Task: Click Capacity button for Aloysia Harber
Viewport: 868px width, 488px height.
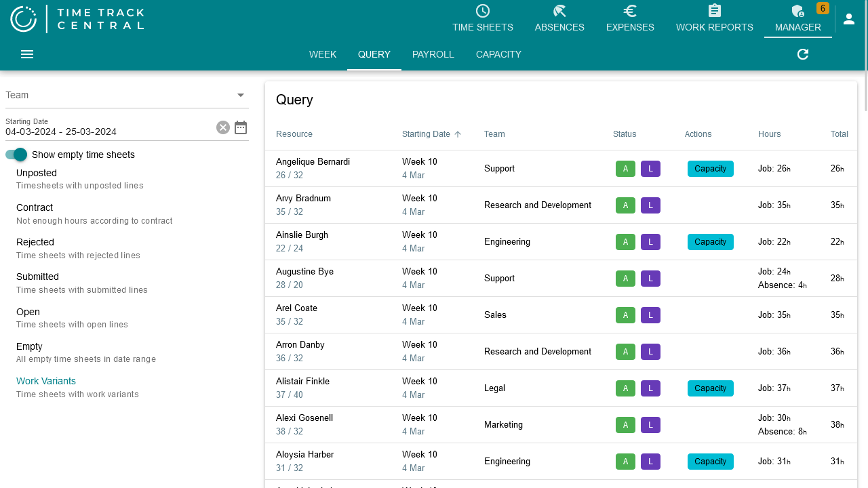Action: coord(711,462)
